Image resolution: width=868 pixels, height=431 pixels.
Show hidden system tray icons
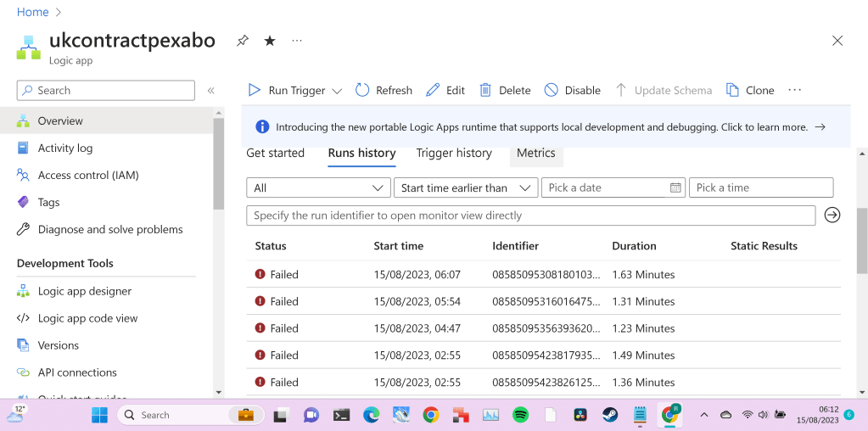[704, 414]
